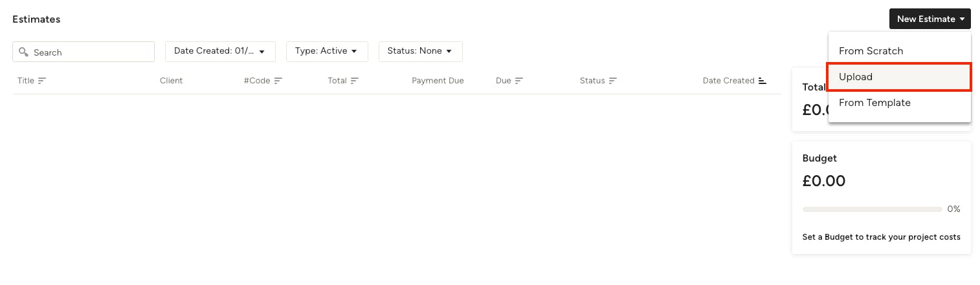Open the Status: None filter
Image resolution: width=980 pixels, height=285 pixels.
[420, 51]
